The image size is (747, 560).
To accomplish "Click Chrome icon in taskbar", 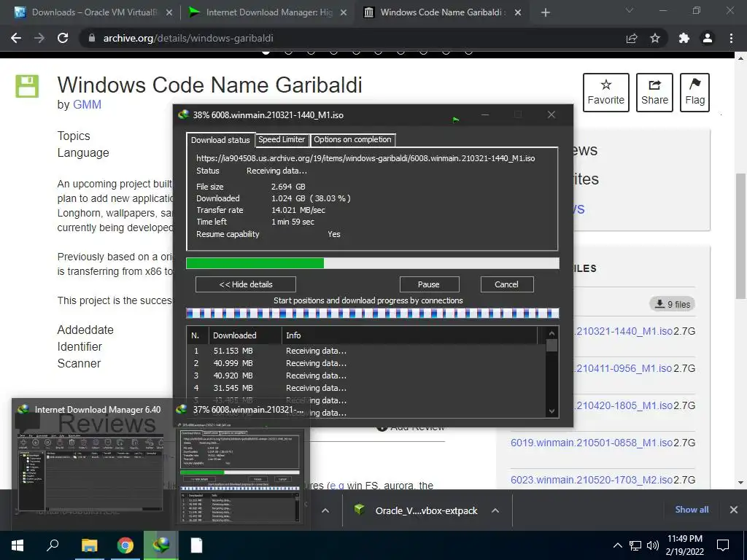I will pos(125,545).
